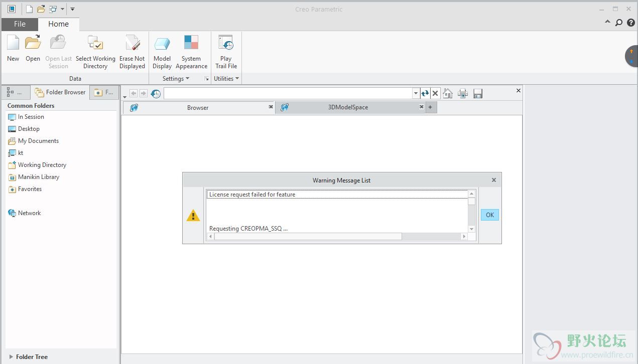Select 'Requesting CREOPMA_SSQ ...' message line
Viewport: 638px width, 364px height.
coord(248,229)
